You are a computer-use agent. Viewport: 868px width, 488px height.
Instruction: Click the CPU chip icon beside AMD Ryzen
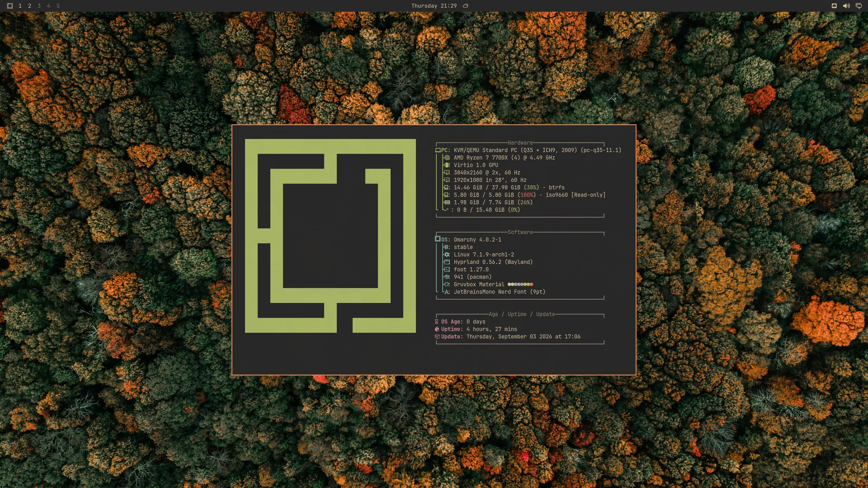(x=447, y=158)
